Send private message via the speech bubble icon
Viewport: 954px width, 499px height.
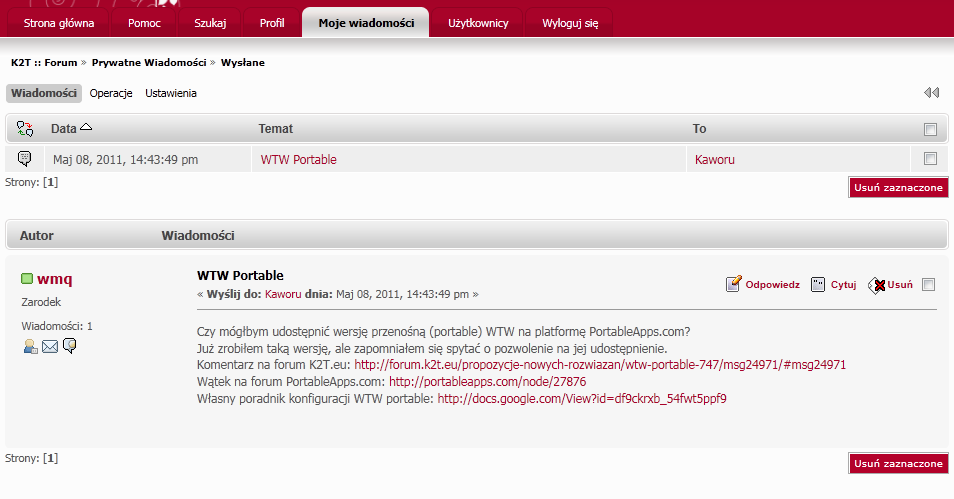point(70,346)
